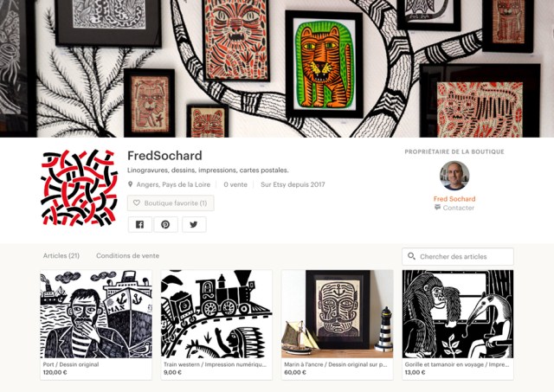554x392 pixels.
Task: Share the shop via Twitter bird icon
Action: 194,225
